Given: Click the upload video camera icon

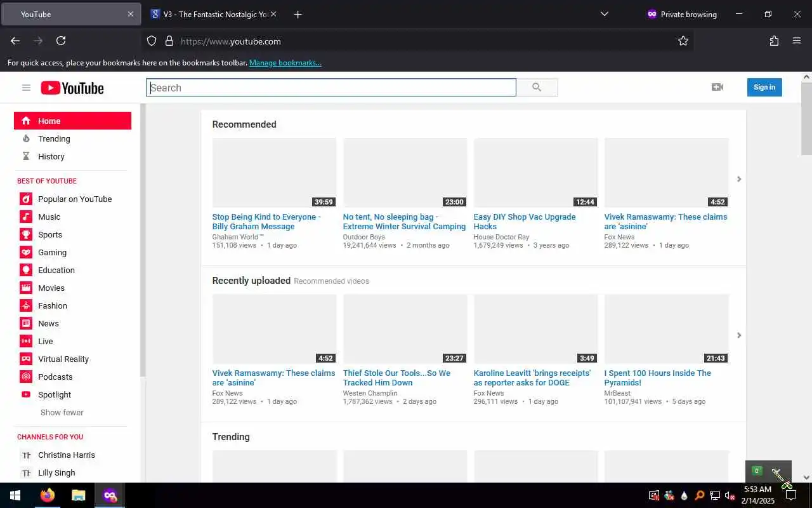Looking at the screenshot, I should tap(717, 87).
